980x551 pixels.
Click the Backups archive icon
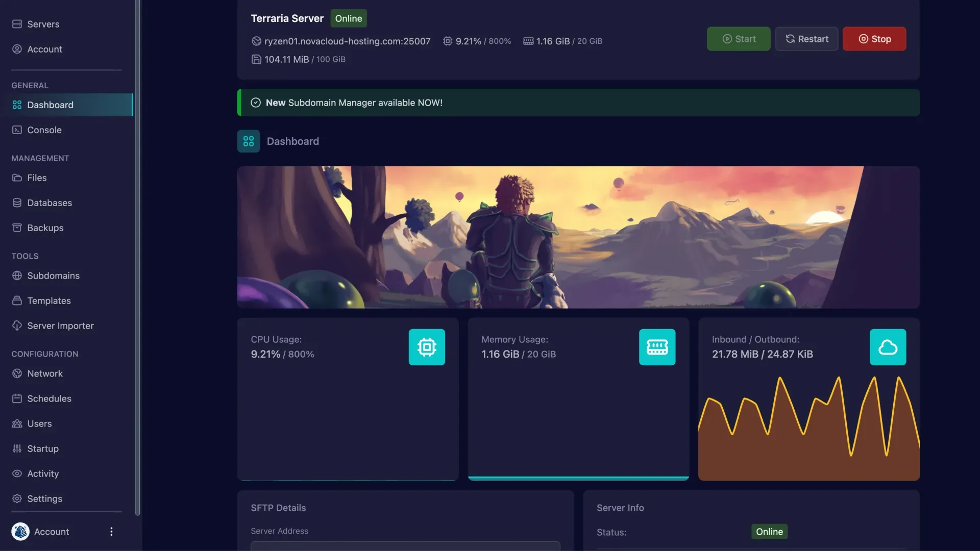tap(17, 228)
